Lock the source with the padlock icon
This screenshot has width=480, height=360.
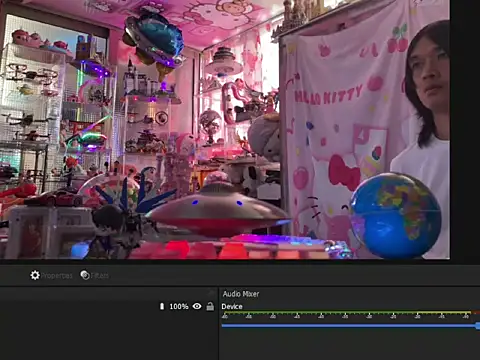tap(210, 306)
